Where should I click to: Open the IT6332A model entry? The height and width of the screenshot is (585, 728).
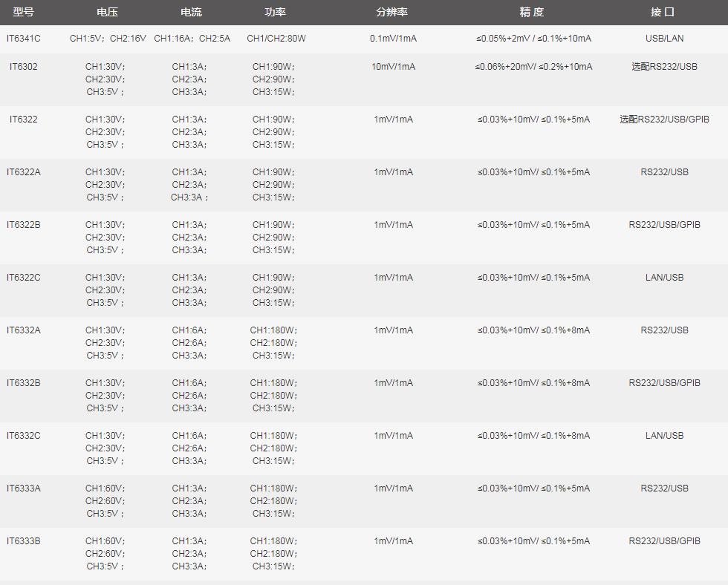[24, 330]
